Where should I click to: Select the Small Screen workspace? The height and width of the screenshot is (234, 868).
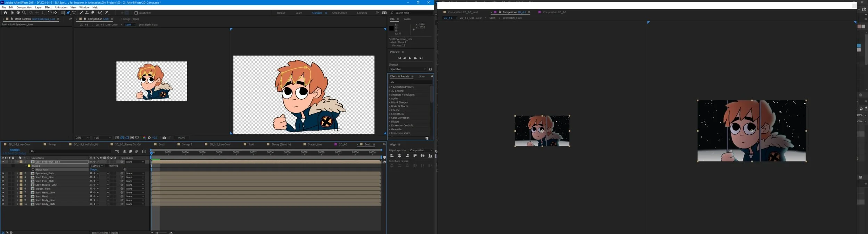339,13
